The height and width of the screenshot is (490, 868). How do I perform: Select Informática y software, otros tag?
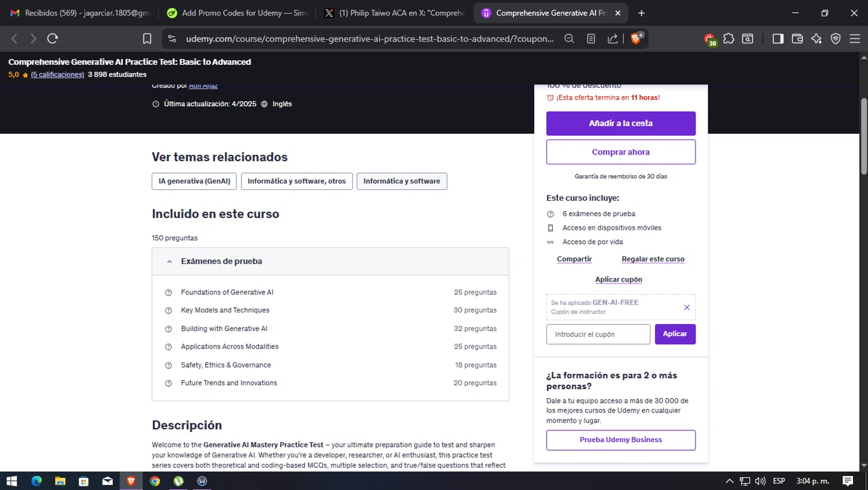[x=297, y=181]
